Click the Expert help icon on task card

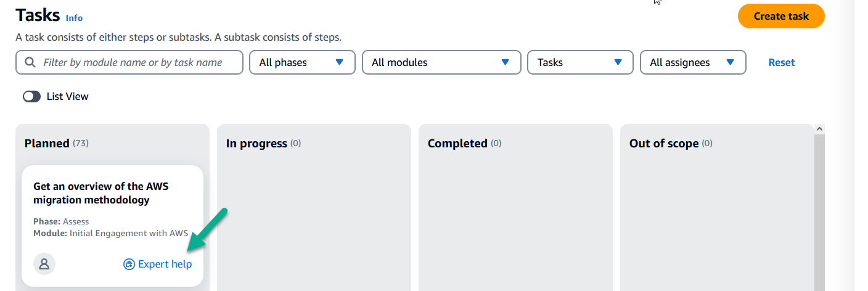tap(129, 264)
